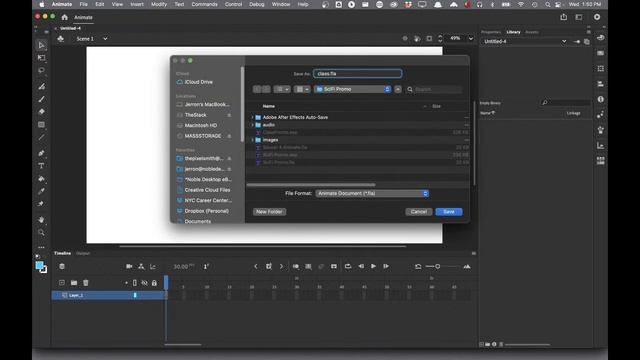Click the Save button
The image size is (640, 360).
coord(449,212)
